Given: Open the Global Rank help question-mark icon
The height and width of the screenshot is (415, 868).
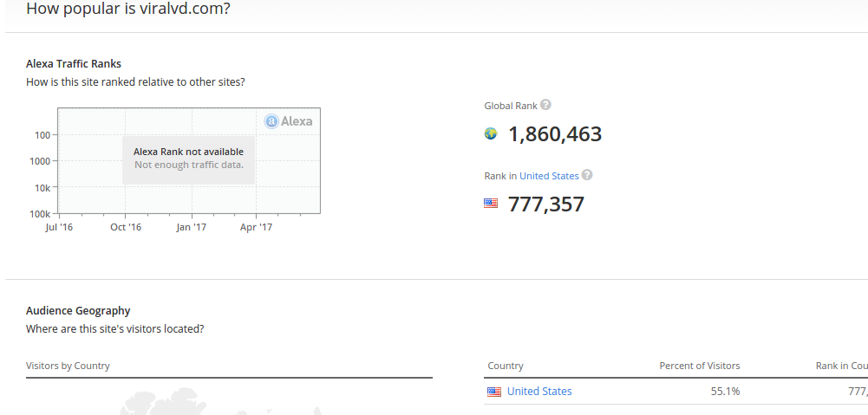Looking at the screenshot, I should (545, 105).
